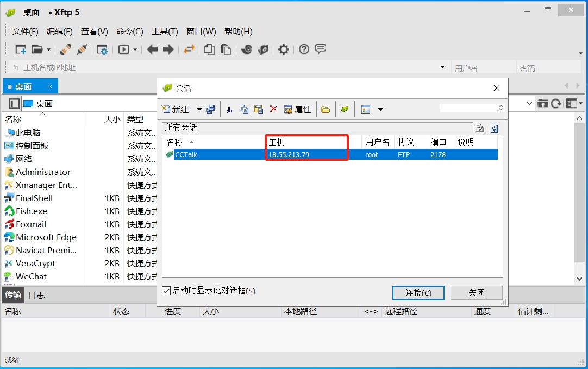
Task: Click the 主机 column header
Action: point(314,142)
